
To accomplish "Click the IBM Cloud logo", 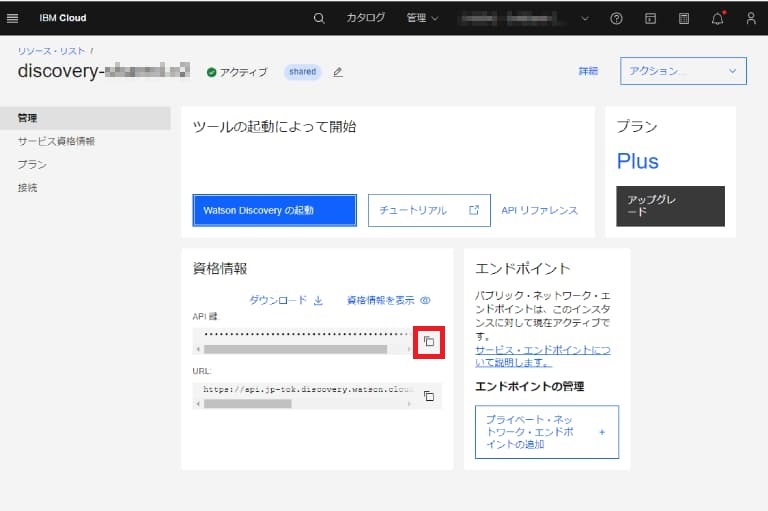I will (63, 18).
